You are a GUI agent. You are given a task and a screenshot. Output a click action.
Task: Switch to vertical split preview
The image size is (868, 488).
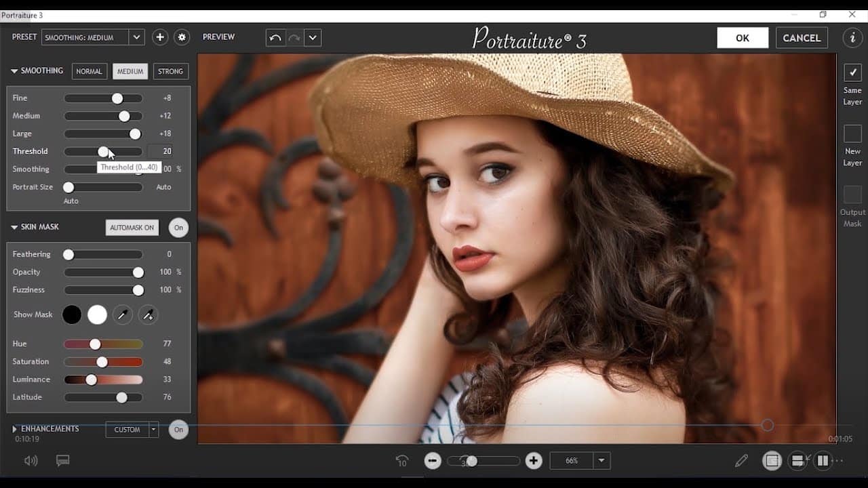823,461
